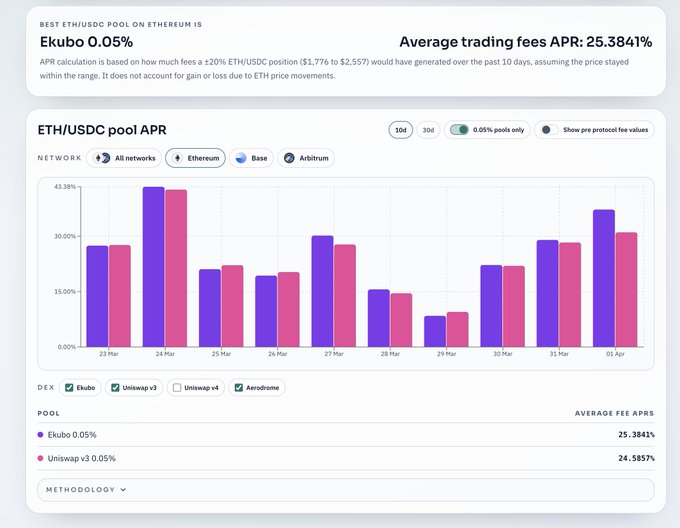This screenshot has height=528, width=680.
Task: Uncheck the Uniswap v3 checkbox
Action: (115, 388)
